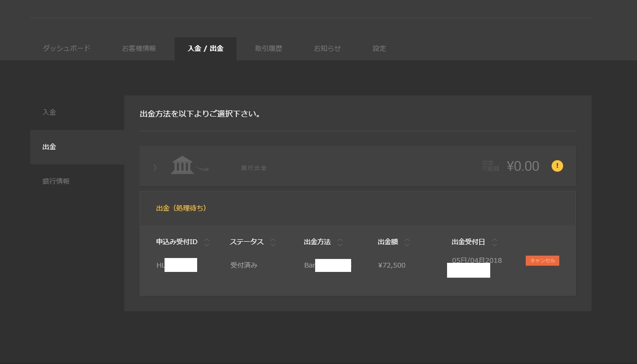
Task: Open the 取引履歴 tab
Action: point(268,48)
